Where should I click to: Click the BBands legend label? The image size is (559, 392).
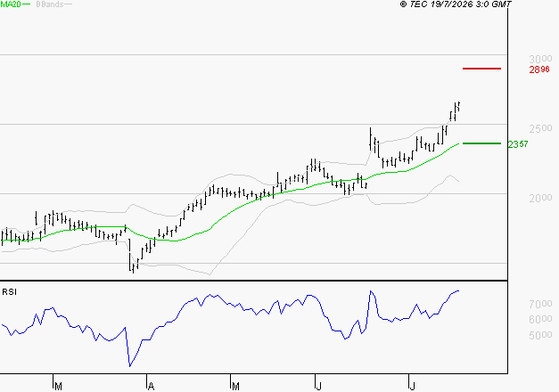[50, 4]
